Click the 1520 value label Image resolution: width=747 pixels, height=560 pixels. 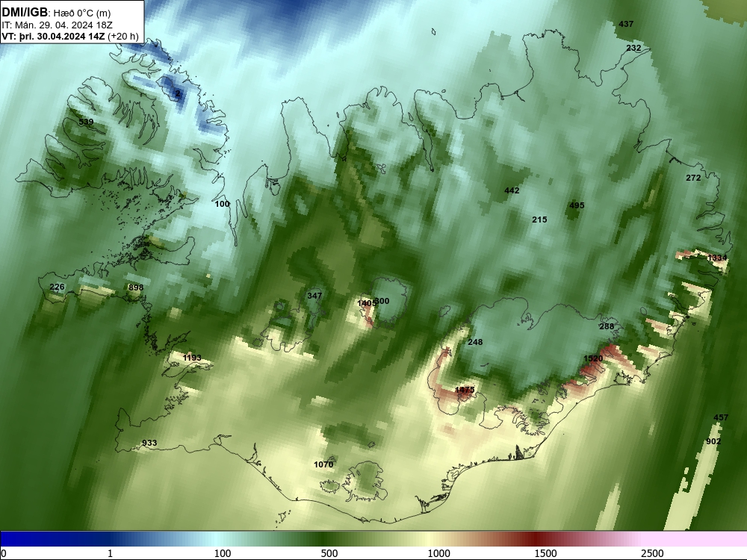pos(593,358)
